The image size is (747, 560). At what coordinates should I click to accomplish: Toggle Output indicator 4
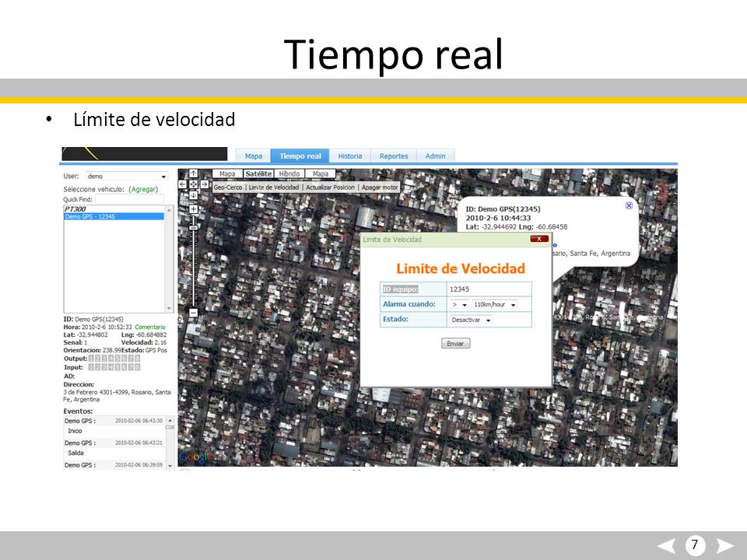[x=111, y=359]
